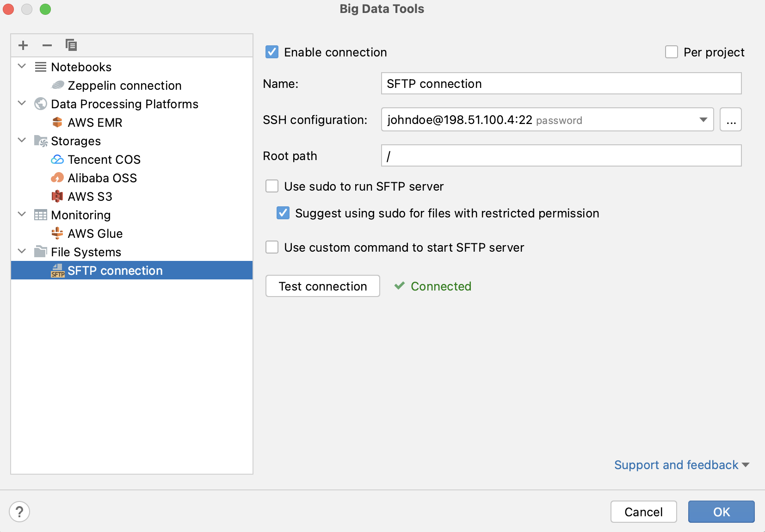Collapse the File Systems section
The width and height of the screenshot is (765, 532).
click(x=21, y=251)
